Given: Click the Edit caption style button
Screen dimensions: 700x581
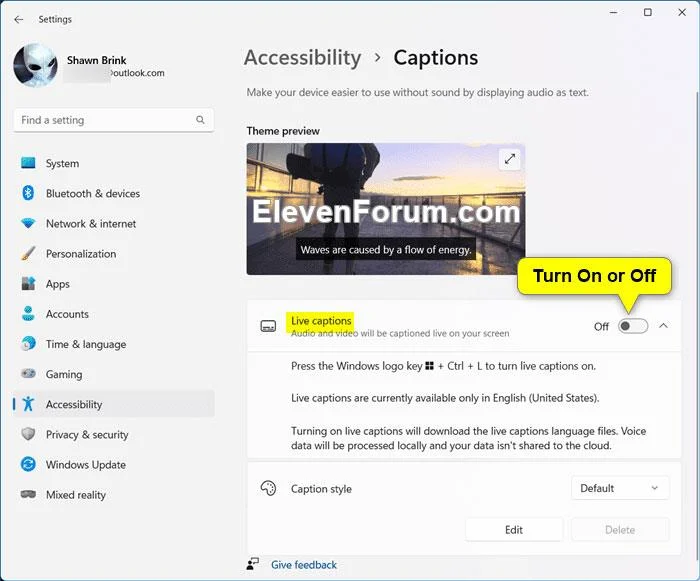Looking at the screenshot, I should pos(513,530).
